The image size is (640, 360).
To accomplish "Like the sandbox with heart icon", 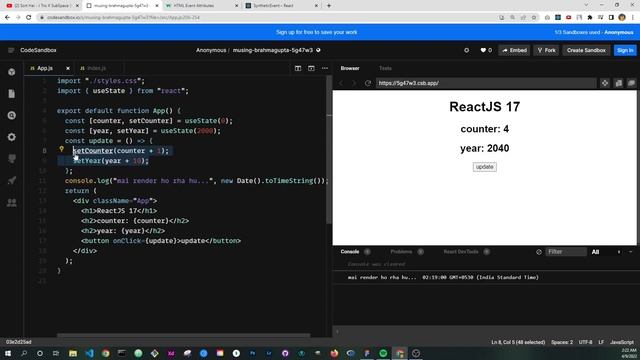I will (483, 50).
